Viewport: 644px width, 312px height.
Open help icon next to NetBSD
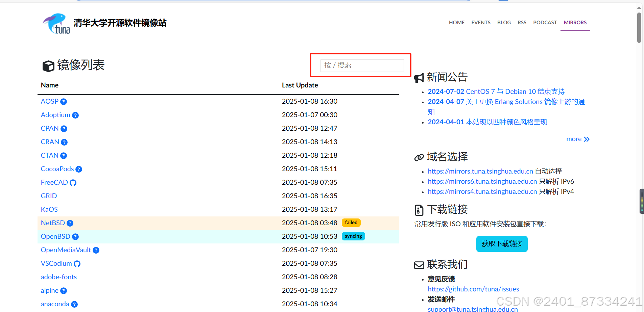point(70,223)
